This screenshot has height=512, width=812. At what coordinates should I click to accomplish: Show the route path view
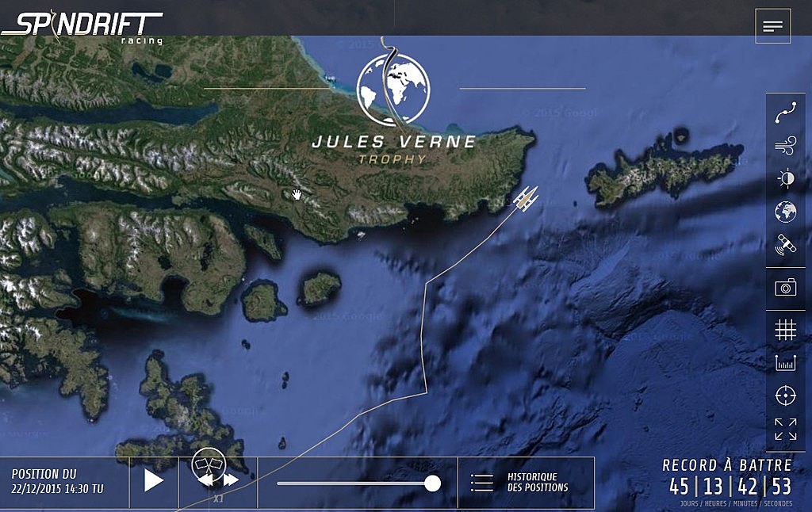click(x=785, y=113)
